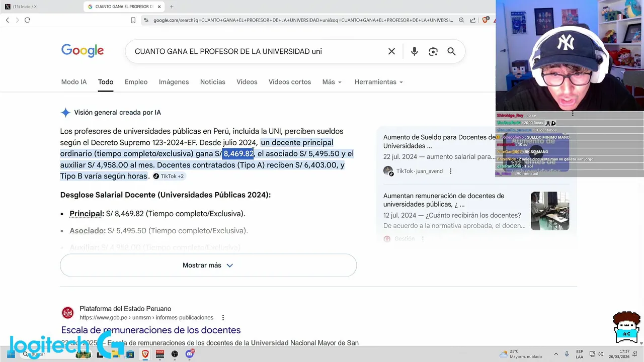Image resolution: width=644 pixels, height=362 pixels.
Task: Start voice search with the microphone
Action: pos(414,51)
